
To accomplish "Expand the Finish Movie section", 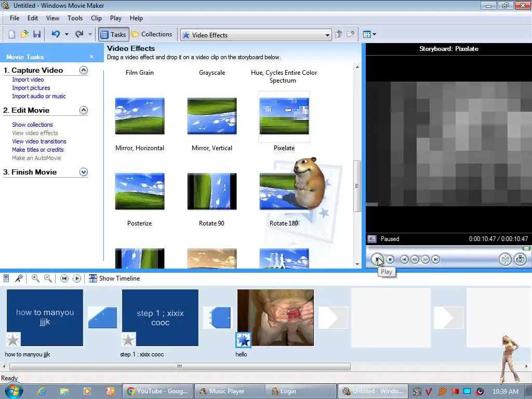I will coord(84,172).
